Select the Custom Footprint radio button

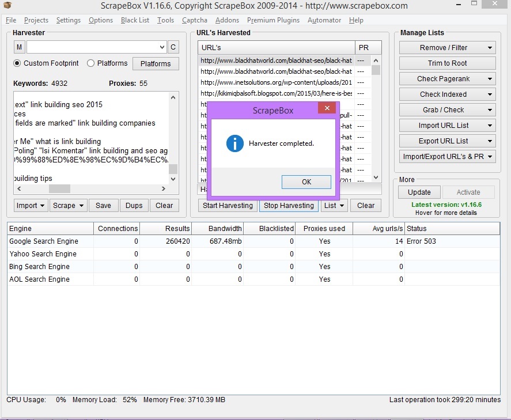(17, 63)
